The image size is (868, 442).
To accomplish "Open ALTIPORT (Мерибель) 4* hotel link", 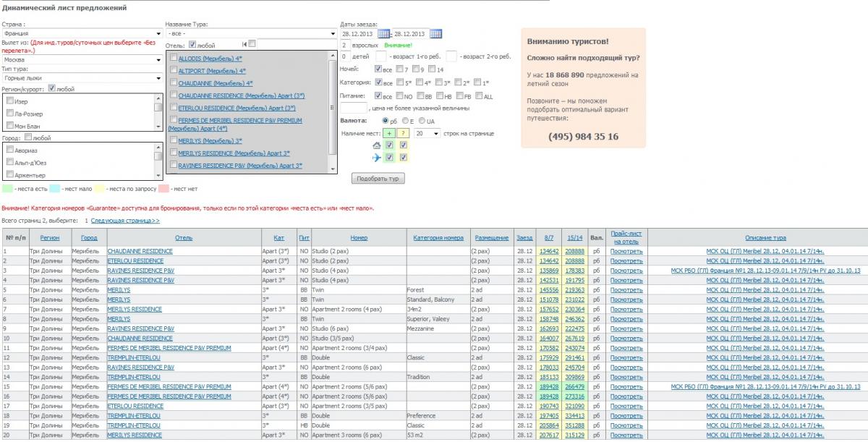I will 212,71.
